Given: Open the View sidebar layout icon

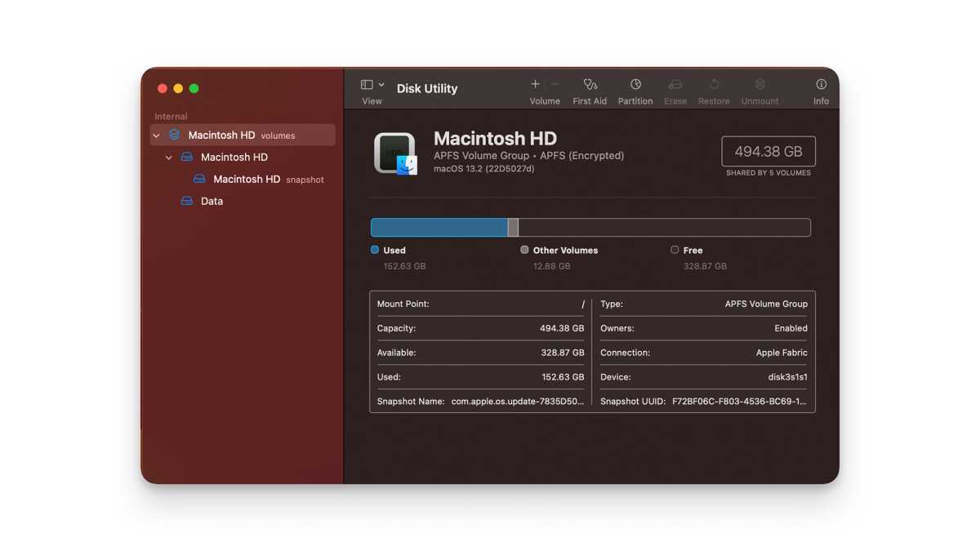Looking at the screenshot, I should coord(367,85).
